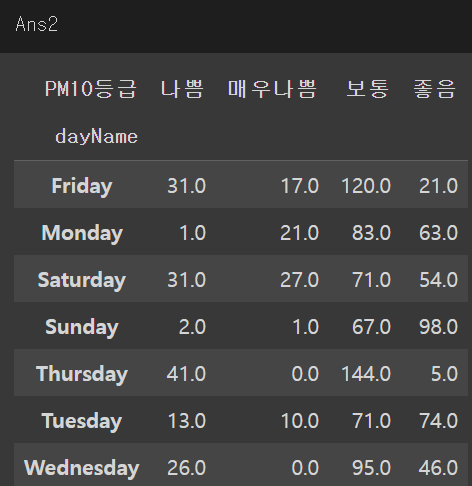
Task: Select the Thursday row label
Action: point(82,374)
